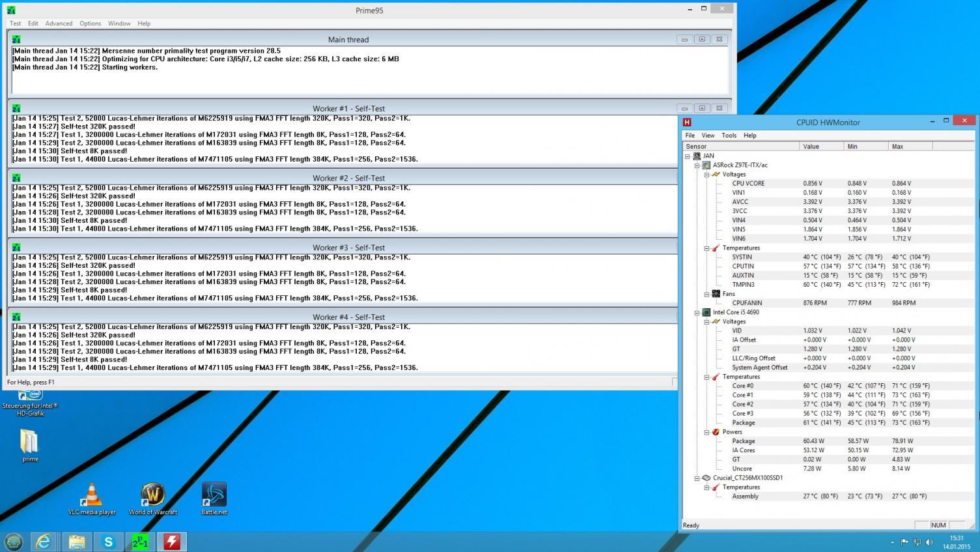The height and width of the screenshot is (552, 980).
Task: Select the Core #0 temperature row
Action: (828, 386)
